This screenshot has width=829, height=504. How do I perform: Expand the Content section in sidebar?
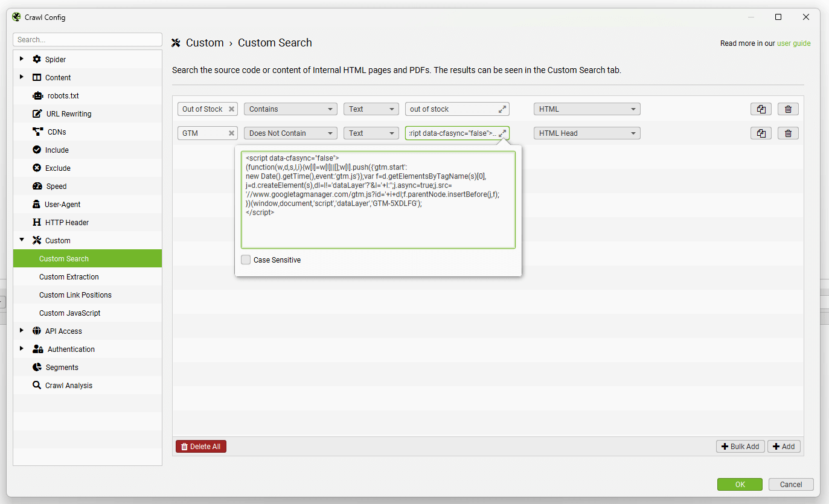tap(22, 77)
